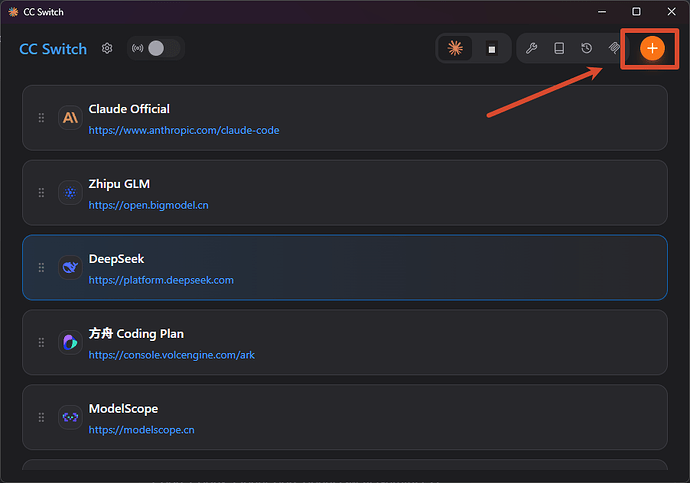Image resolution: width=690 pixels, height=483 pixels.
Task: Open the platform.deepseek.com link
Action: click(161, 280)
